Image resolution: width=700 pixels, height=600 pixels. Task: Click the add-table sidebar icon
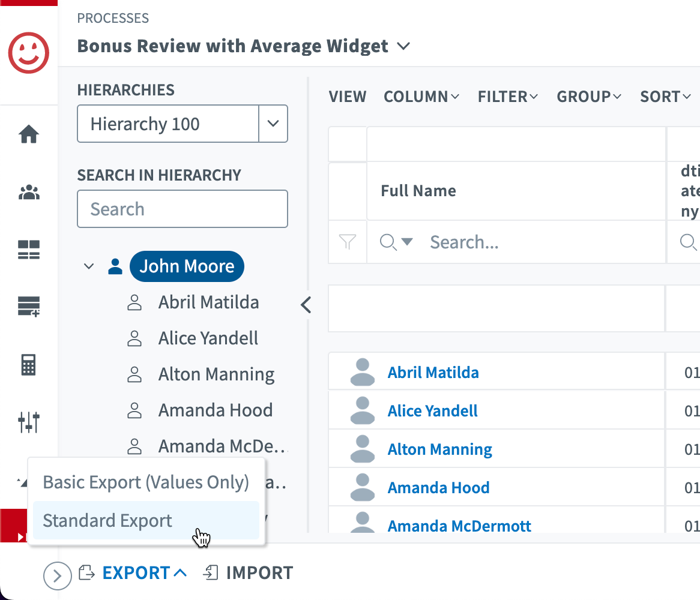coord(29,307)
